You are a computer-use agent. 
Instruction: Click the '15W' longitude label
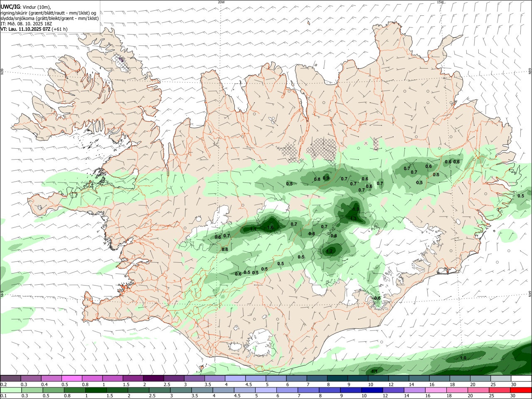[440, 2]
